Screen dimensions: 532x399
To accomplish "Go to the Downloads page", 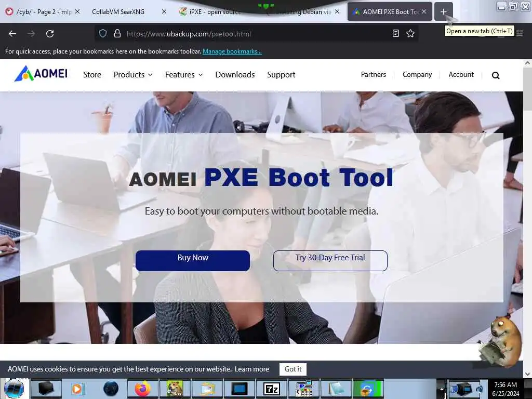I will 235,75.
